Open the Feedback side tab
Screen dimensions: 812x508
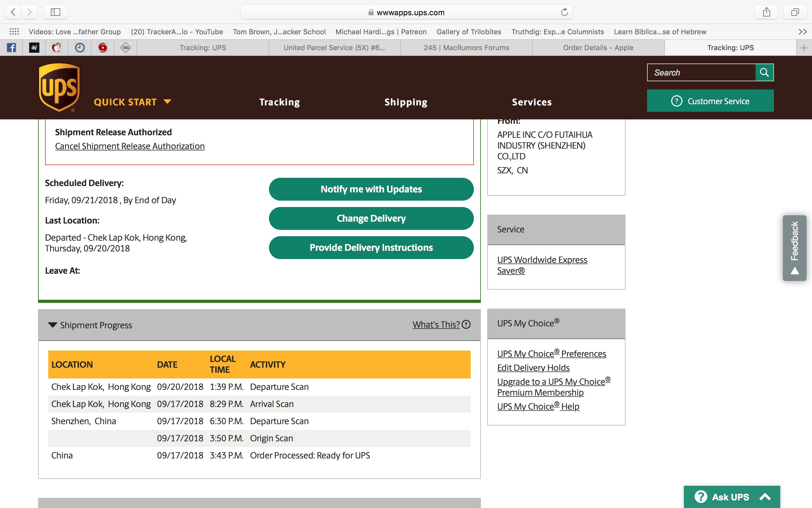(795, 248)
